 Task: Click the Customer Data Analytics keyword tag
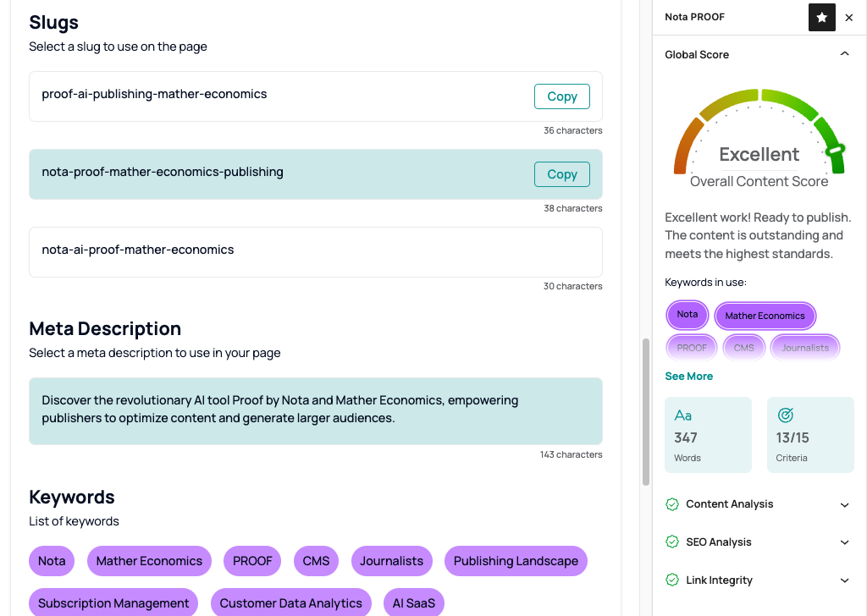(291, 603)
